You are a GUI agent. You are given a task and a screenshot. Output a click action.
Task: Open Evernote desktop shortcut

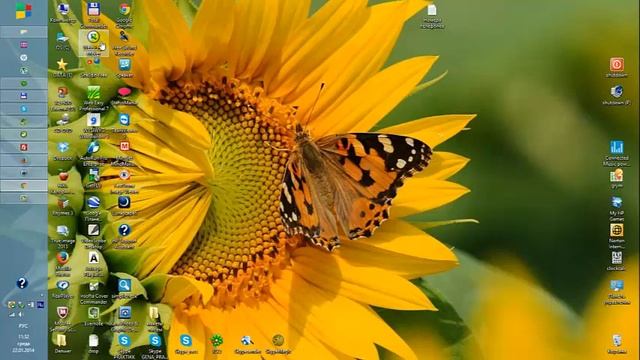coord(93,317)
